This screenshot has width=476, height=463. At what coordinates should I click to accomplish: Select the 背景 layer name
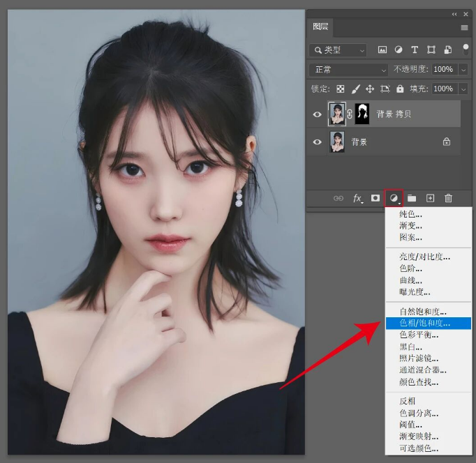coord(359,142)
